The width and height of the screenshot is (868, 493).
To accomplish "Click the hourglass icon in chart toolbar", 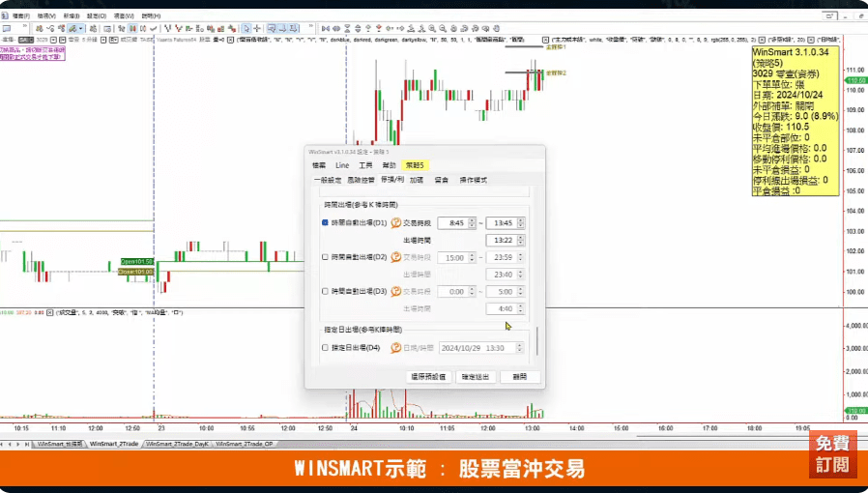I will pyautogui.click(x=348, y=28).
